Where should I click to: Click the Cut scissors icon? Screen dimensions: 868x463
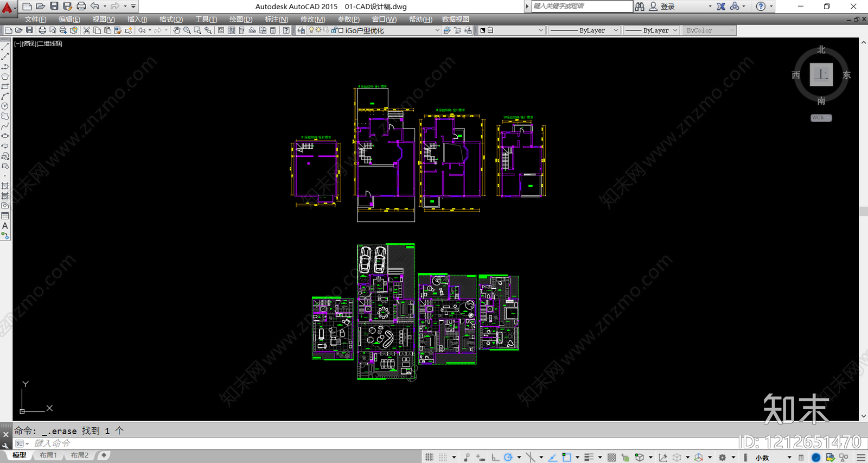(x=86, y=30)
